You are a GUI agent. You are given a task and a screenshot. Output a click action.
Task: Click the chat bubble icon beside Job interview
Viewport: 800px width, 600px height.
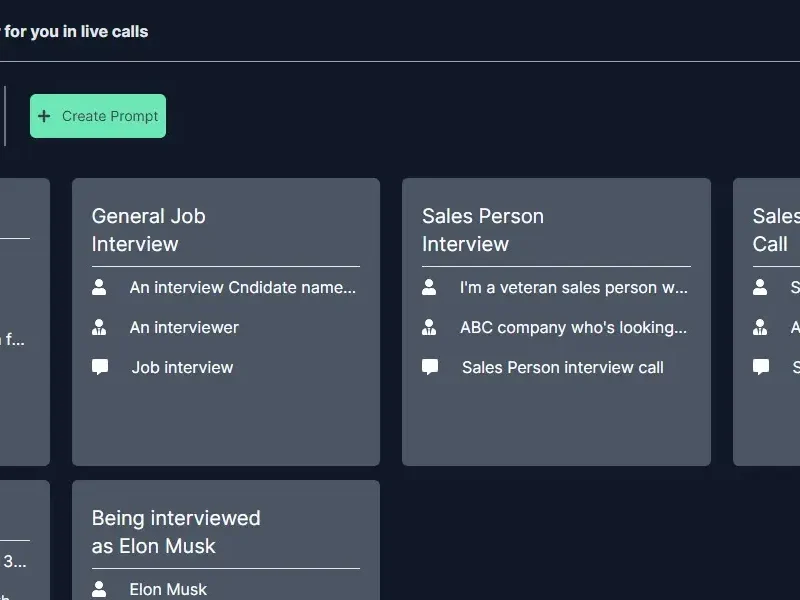tap(100, 367)
